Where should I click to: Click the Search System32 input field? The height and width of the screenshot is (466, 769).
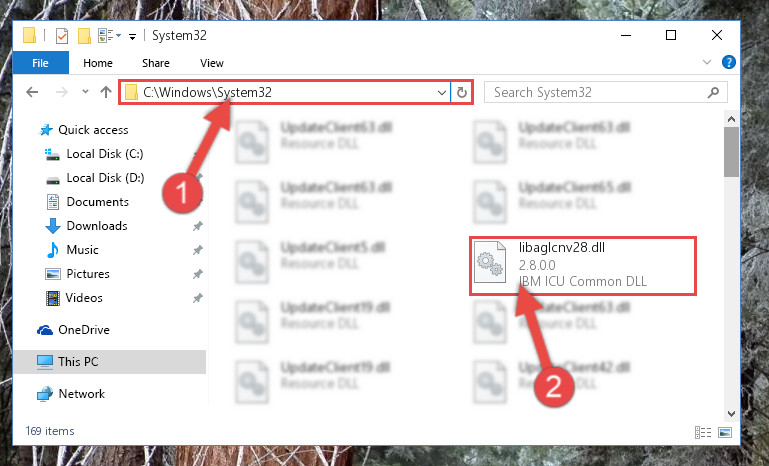[598, 92]
